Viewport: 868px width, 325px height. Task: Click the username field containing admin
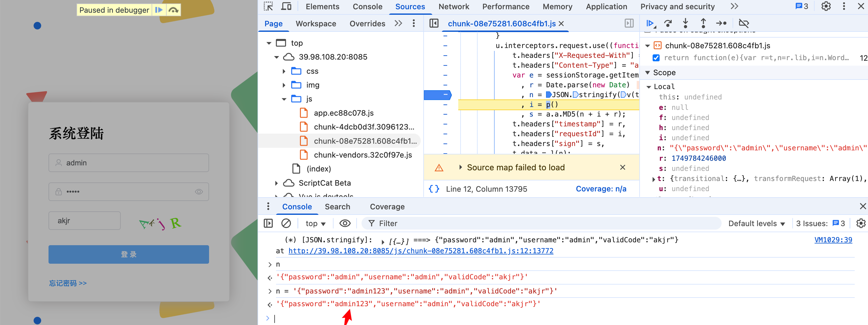point(129,163)
